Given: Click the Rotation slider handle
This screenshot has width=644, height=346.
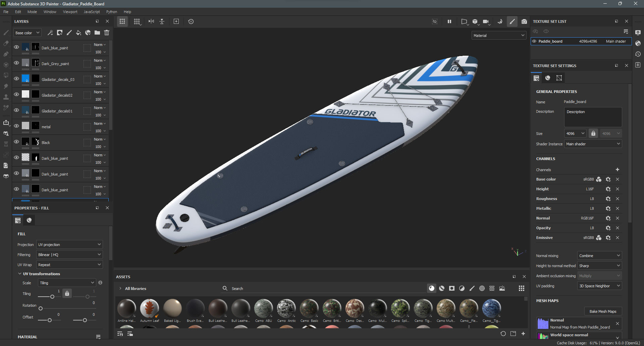Looking at the screenshot, I should (x=41, y=308).
